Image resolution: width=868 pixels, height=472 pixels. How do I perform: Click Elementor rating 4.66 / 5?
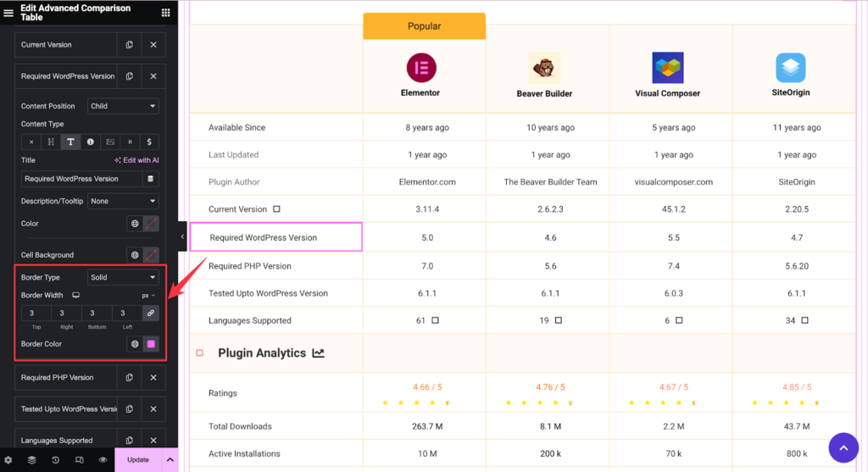tap(427, 387)
